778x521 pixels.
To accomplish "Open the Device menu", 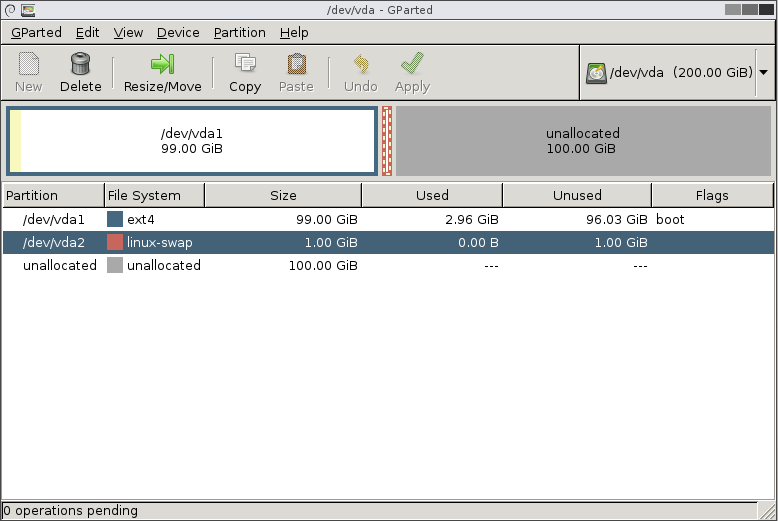I will [x=178, y=33].
